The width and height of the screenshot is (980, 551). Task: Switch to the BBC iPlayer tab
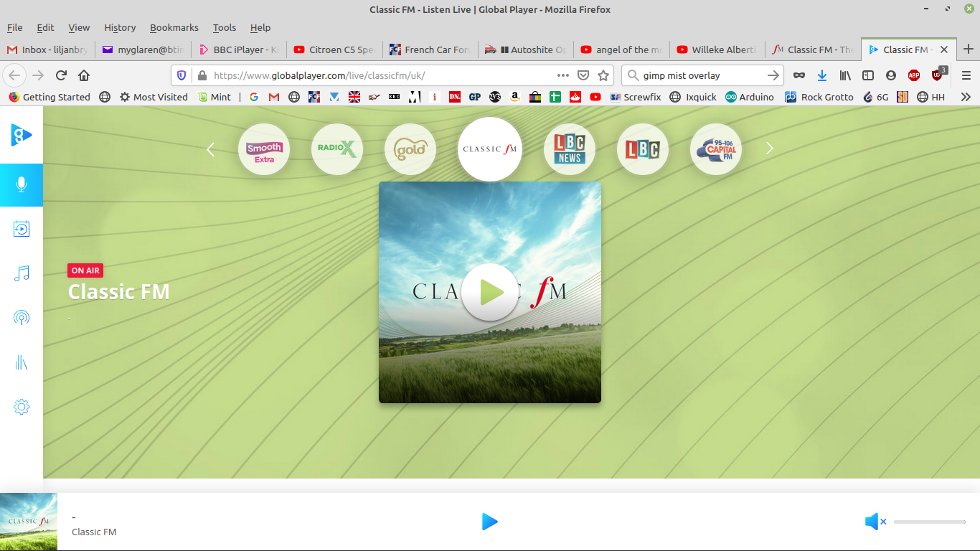239,50
